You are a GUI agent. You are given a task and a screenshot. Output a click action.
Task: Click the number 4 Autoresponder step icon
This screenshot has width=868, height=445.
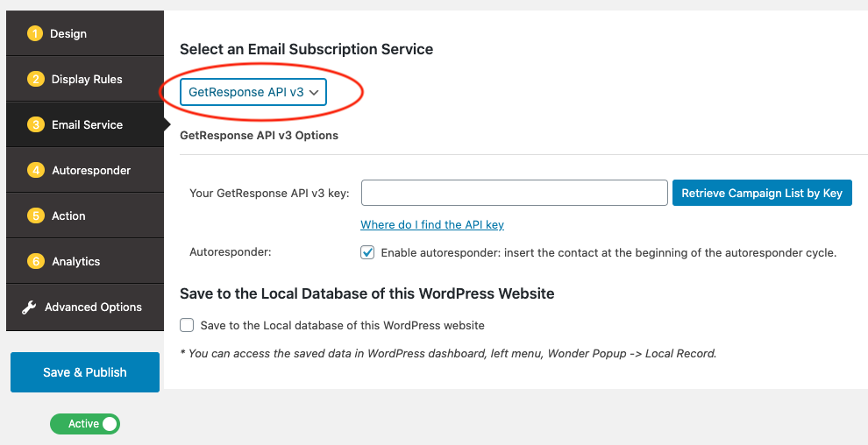click(x=35, y=171)
